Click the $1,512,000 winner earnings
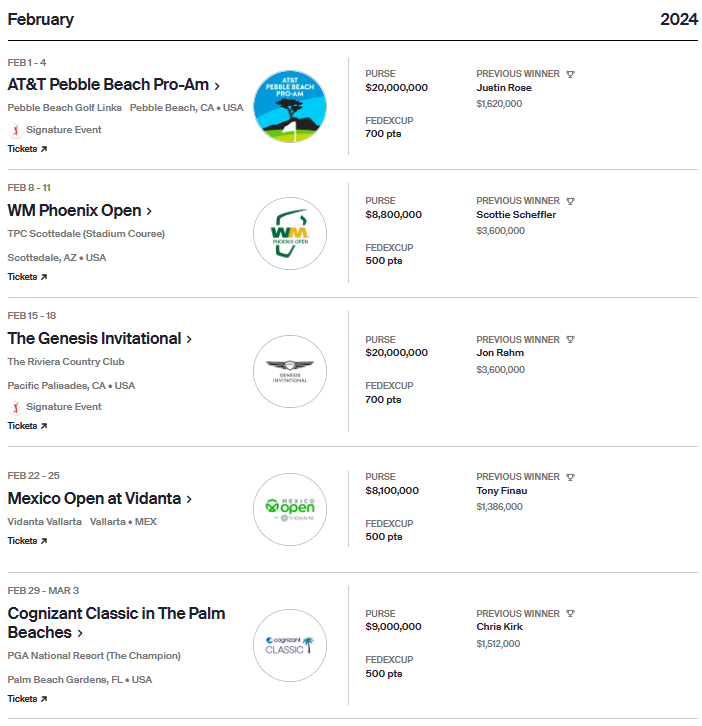 (498, 644)
